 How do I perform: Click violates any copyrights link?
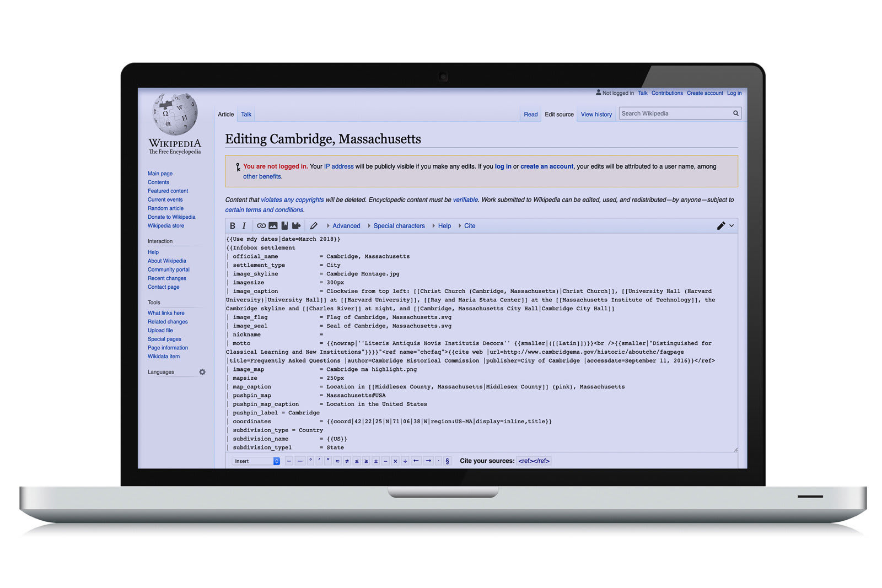pos(292,200)
